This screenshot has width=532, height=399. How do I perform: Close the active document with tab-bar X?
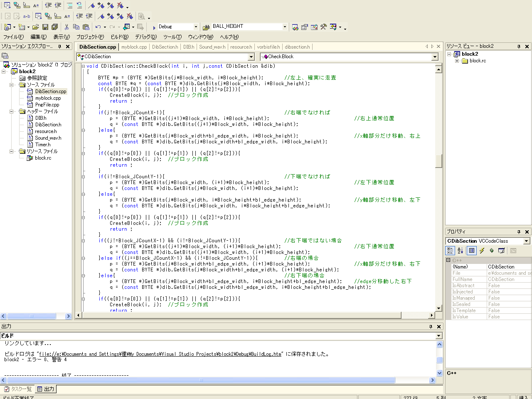(438, 47)
